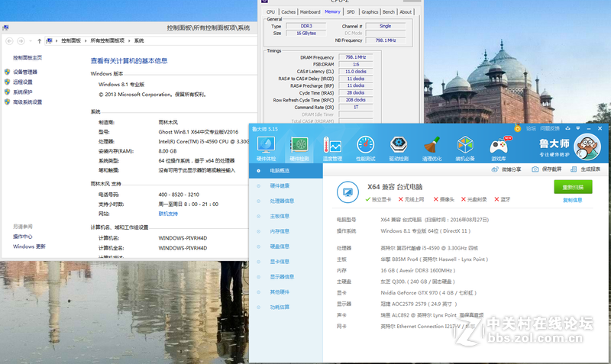Switch to CPU tab in CPU-Z
Image resolution: width=611 pixels, height=364 pixels.
[x=270, y=12]
